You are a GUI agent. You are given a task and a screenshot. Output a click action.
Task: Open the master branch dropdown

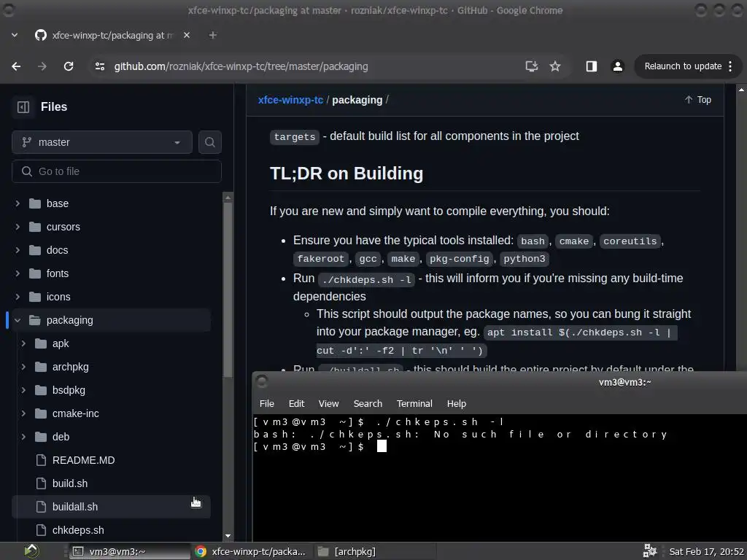pyautogui.click(x=102, y=142)
